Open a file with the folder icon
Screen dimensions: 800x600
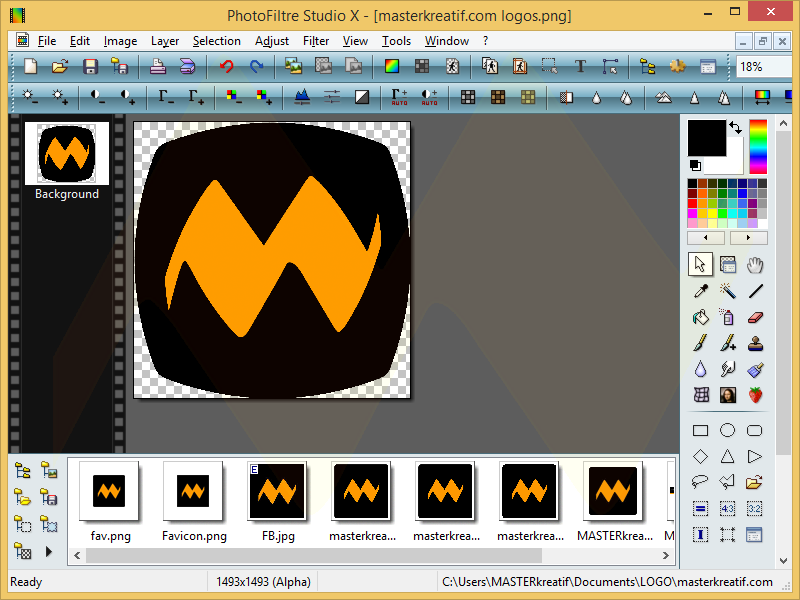pyautogui.click(x=60, y=66)
